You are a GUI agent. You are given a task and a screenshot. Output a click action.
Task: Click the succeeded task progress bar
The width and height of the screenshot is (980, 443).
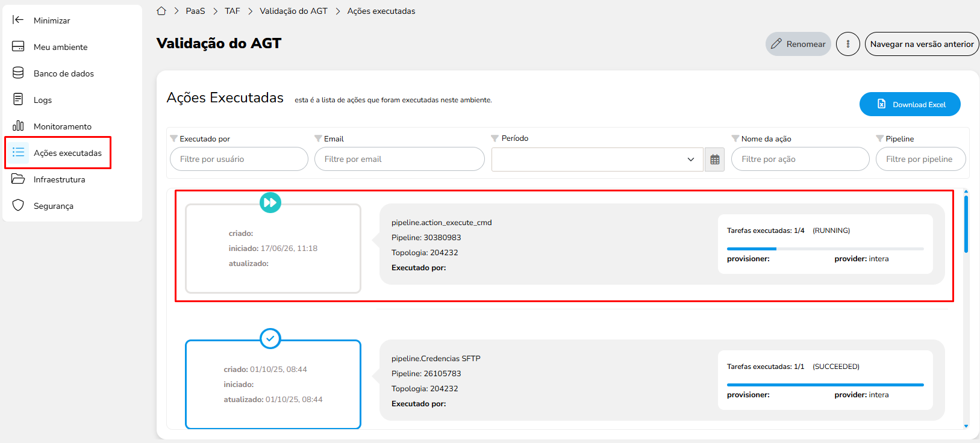(825, 385)
